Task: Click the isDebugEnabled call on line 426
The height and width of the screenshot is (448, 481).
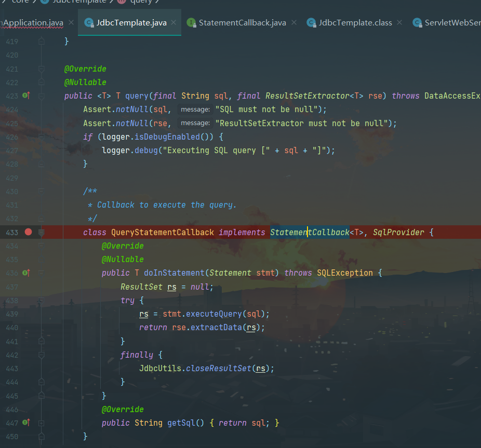Action: [x=167, y=137]
